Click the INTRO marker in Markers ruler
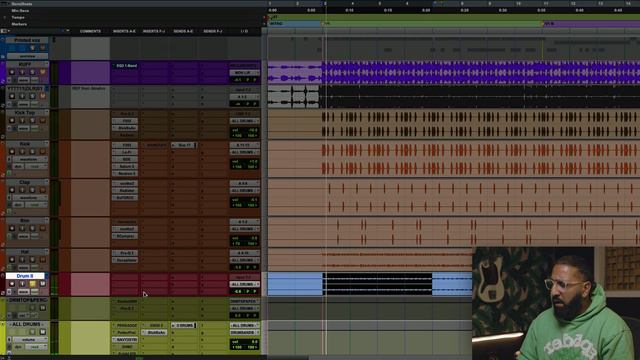The image size is (640, 360). 276,24
